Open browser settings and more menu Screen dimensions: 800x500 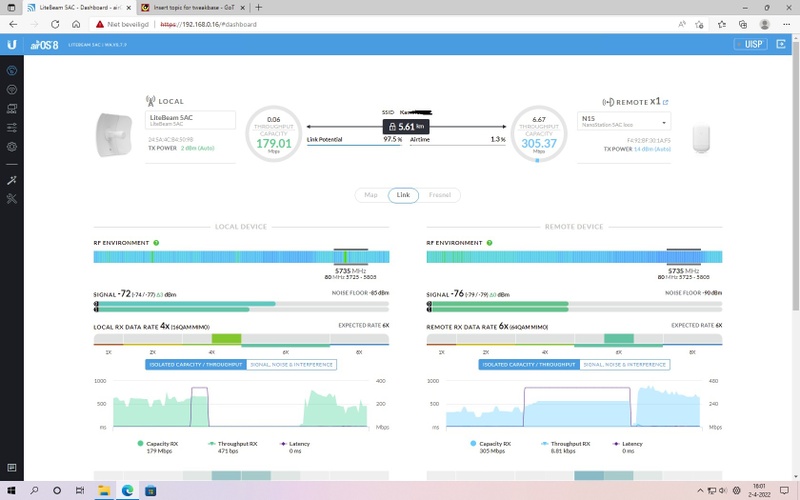[x=786, y=24]
